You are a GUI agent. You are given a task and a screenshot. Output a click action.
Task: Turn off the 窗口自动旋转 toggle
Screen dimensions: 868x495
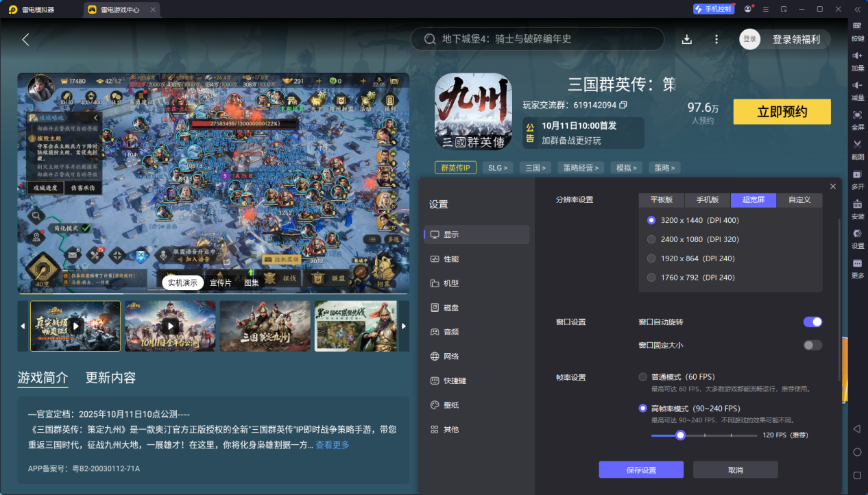pyautogui.click(x=812, y=322)
